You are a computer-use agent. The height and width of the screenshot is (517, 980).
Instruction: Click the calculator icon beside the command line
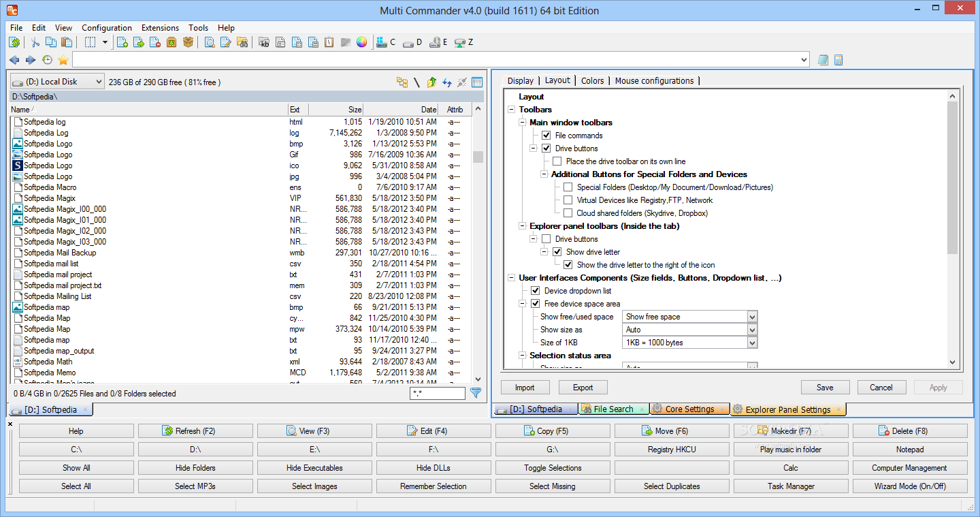[838, 60]
